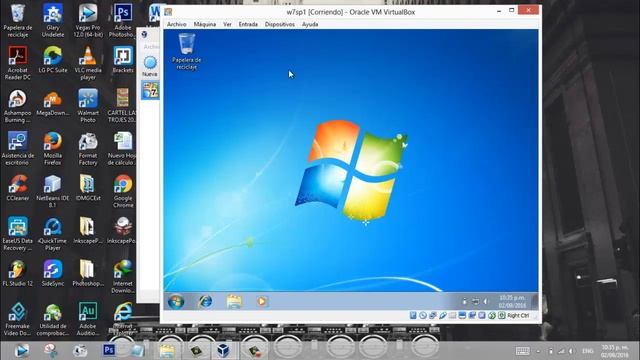
Task: Select Google Chrome desktop icon
Action: [x=123, y=191]
